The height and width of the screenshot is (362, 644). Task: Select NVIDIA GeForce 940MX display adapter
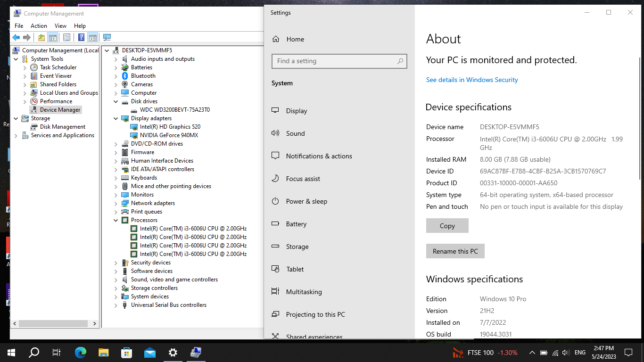point(169,135)
